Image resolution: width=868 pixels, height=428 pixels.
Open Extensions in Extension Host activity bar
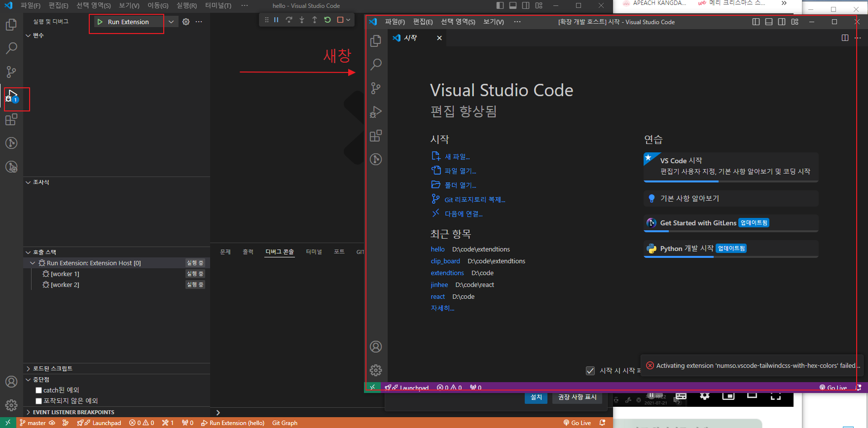coord(376,136)
